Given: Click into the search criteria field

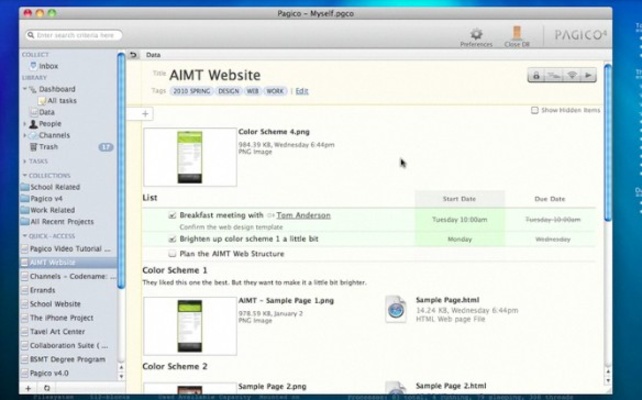Looking at the screenshot, I should coord(75,35).
